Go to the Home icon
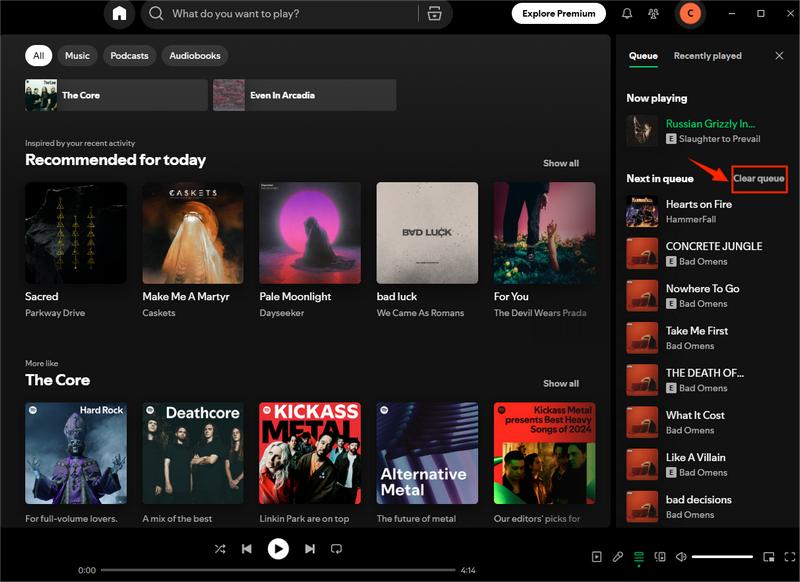800x582 pixels. click(x=119, y=13)
